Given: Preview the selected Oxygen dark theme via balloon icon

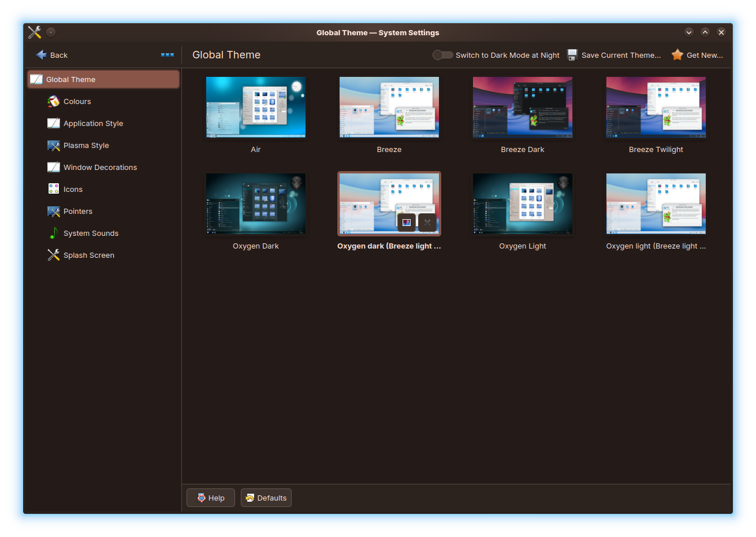Looking at the screenshot, I should [x=407, y=223].
